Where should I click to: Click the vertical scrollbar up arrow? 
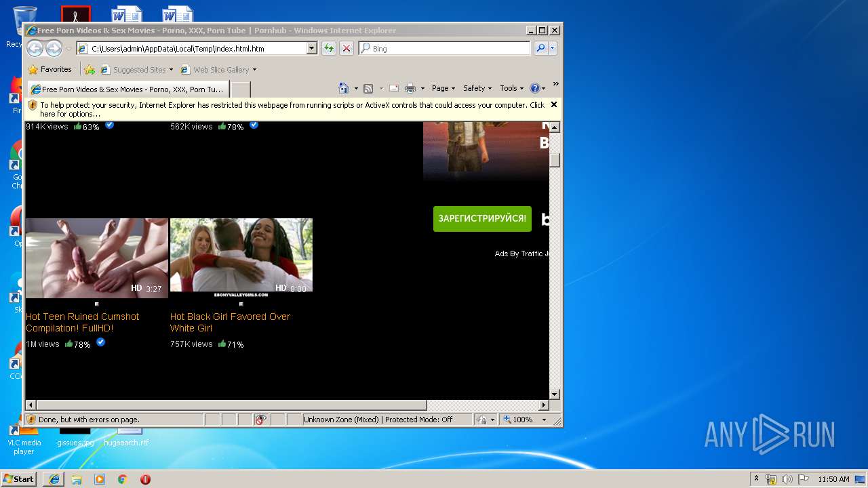555,127
